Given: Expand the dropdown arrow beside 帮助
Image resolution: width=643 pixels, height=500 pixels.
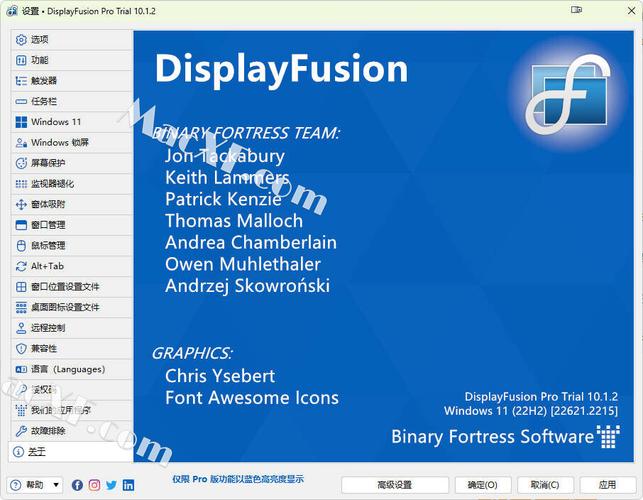Looking at the screenshot, I should point(56,485).
